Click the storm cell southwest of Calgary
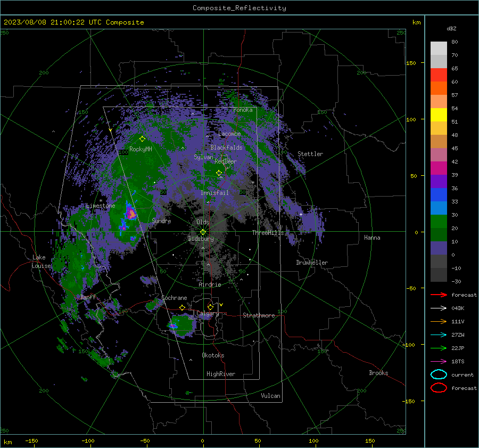 (181, 325)
